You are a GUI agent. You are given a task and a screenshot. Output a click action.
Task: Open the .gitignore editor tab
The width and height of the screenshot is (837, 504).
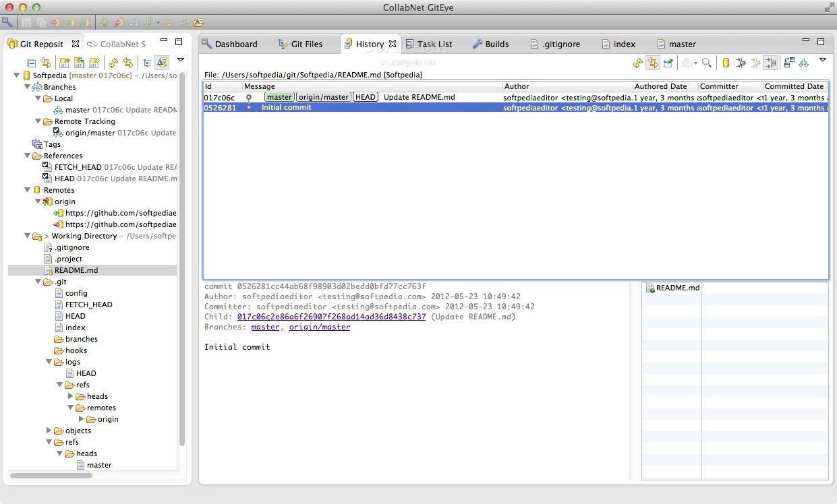click(x=555, y=44)
